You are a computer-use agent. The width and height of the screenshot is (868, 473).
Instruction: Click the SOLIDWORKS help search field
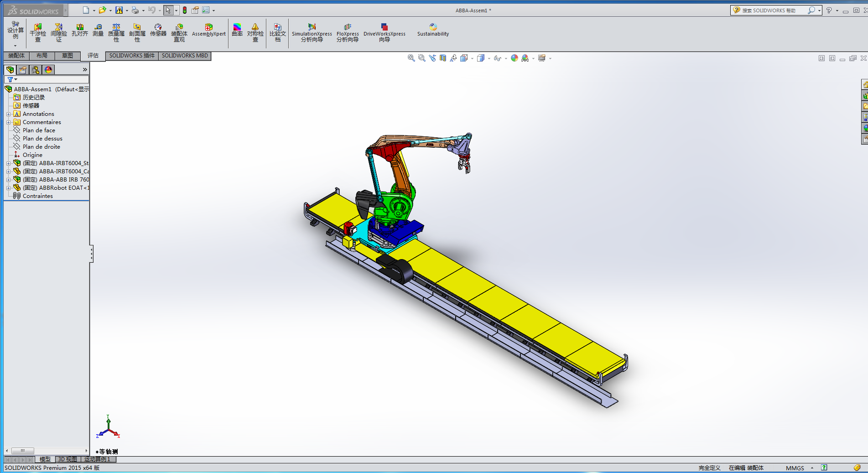(776, 10)
